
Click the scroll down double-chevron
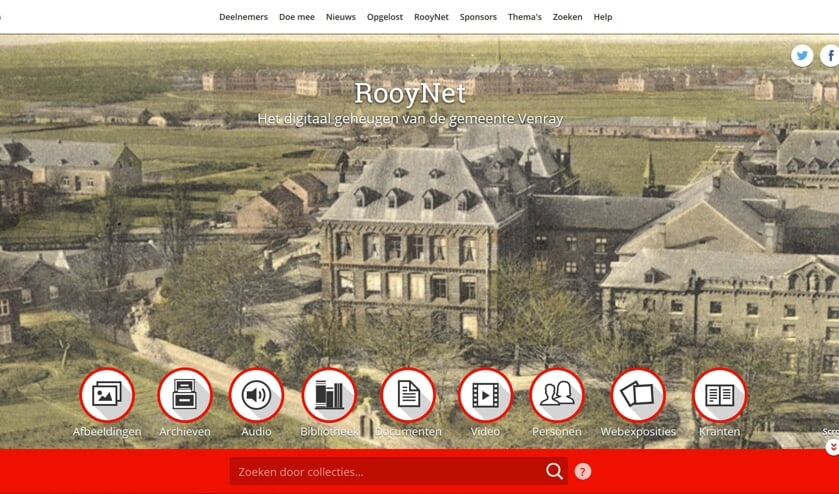point(833,447)
